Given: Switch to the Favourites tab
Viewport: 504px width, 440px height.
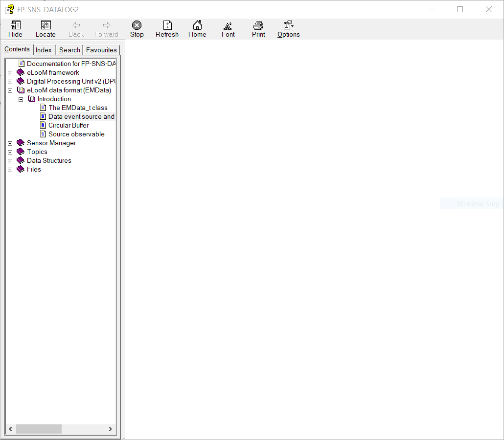Looking at the screenshot, I should [101, 49].
